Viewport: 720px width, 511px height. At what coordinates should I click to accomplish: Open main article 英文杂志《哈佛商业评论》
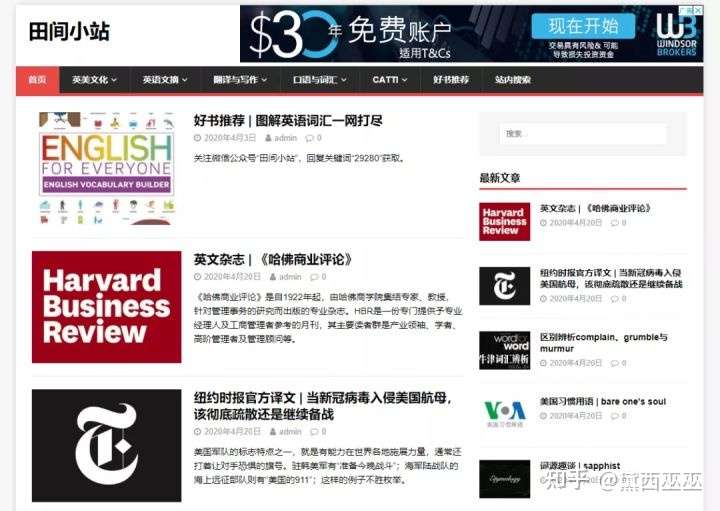[x=274, y=259]
